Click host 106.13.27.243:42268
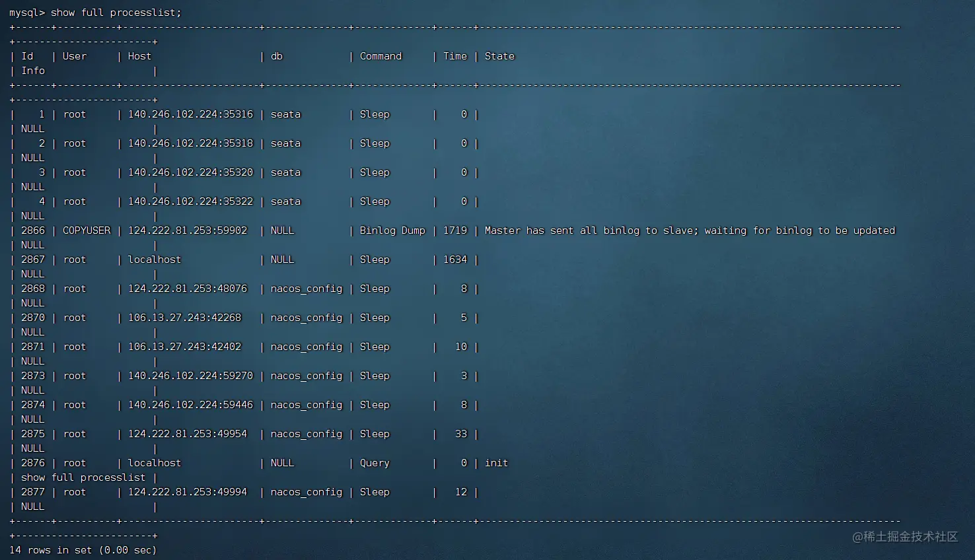The height and width of the screenshot is (560, 975). (185, 318)
